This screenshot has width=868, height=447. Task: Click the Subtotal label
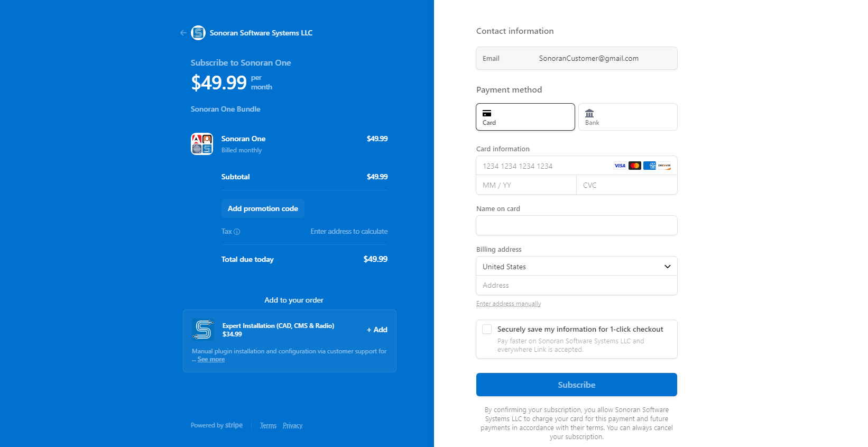point(235,177)
